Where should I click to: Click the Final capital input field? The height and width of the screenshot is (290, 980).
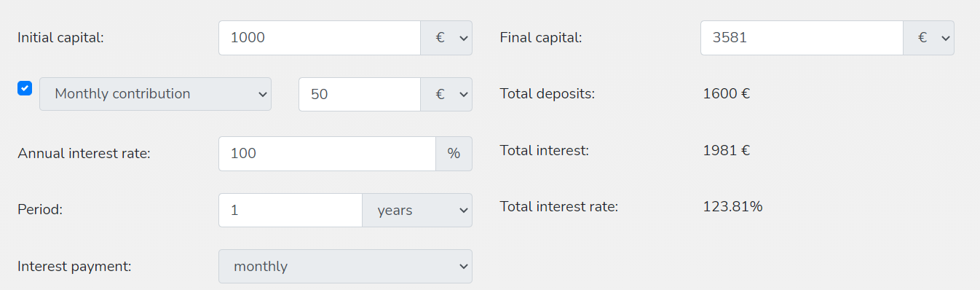[x=802, y=38]
